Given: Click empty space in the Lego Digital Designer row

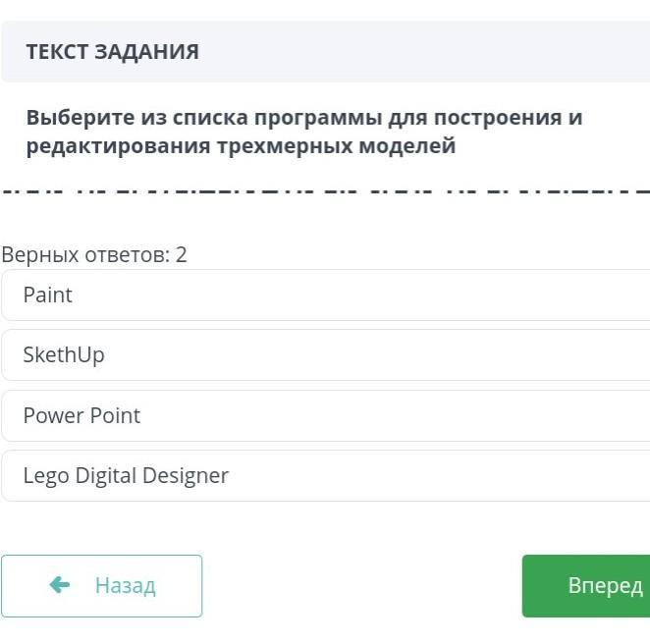Looking at the screenshot, I should (442, 476).
